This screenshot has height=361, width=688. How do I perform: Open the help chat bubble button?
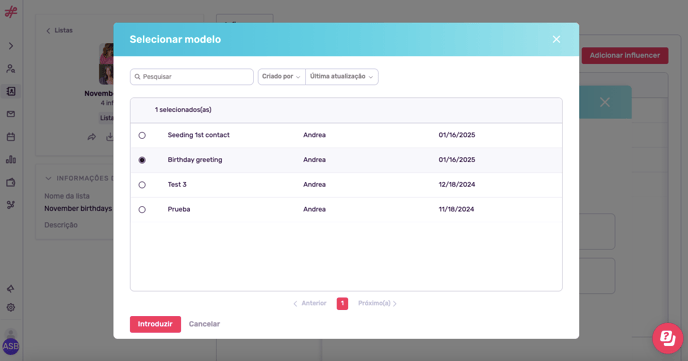667,338
